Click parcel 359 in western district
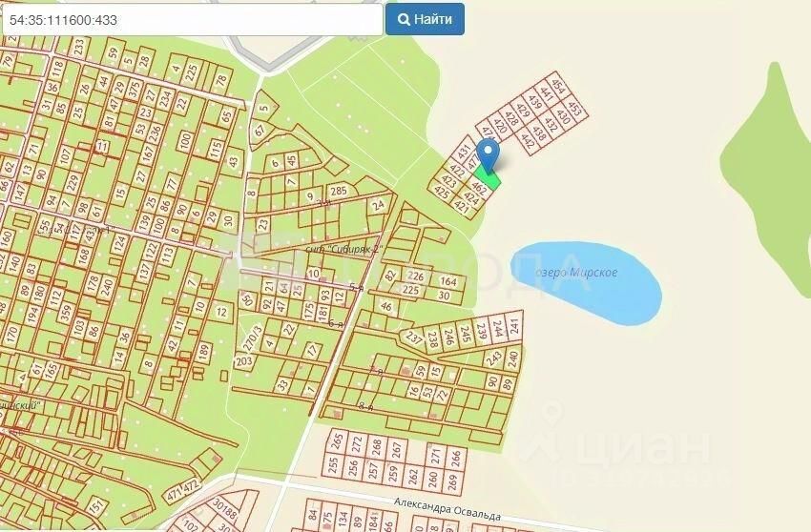 (x=65, y=314)
